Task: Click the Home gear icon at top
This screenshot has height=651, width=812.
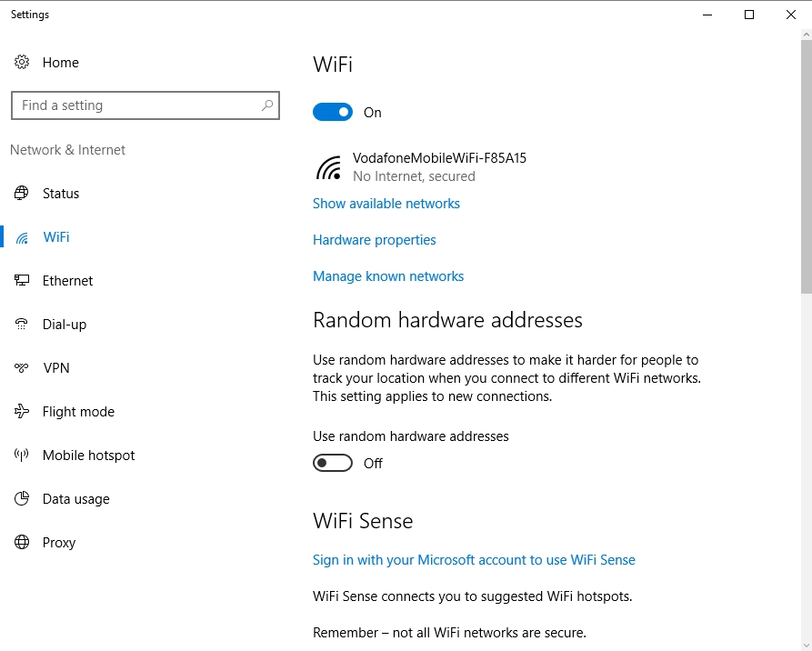Action: (22, 62)
